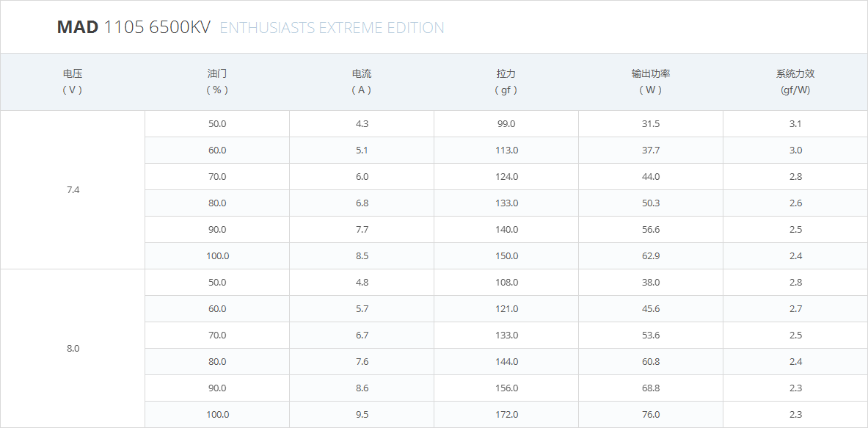Select the efficiency value 2.7
This screenshot has width=868, height=428.
coord(795,309)
